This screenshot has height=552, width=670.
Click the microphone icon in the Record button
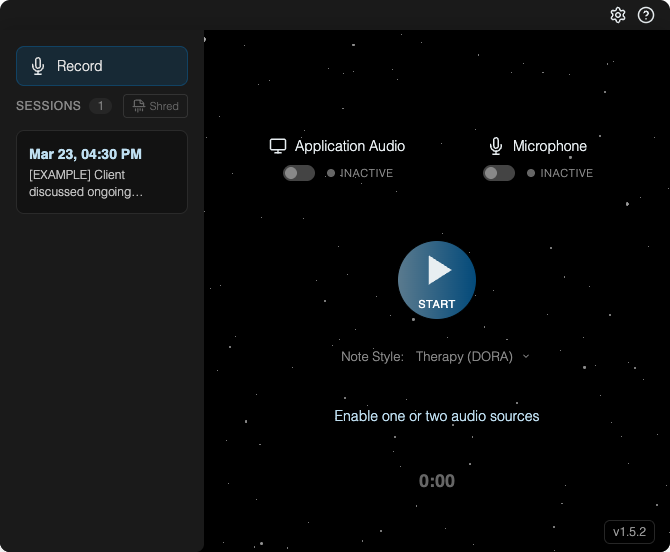pos(38,66)
